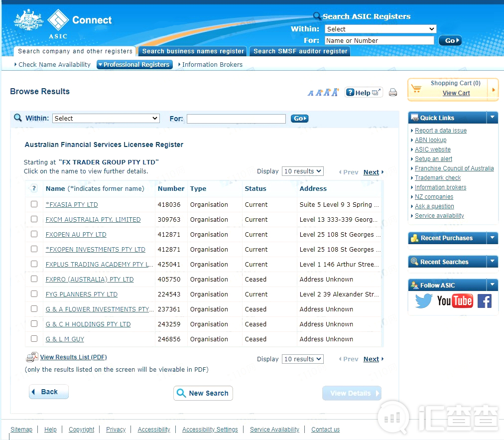This screenshot has height=440, width=504.
Task: Click the View Details button
Action: tap(352, 393)
